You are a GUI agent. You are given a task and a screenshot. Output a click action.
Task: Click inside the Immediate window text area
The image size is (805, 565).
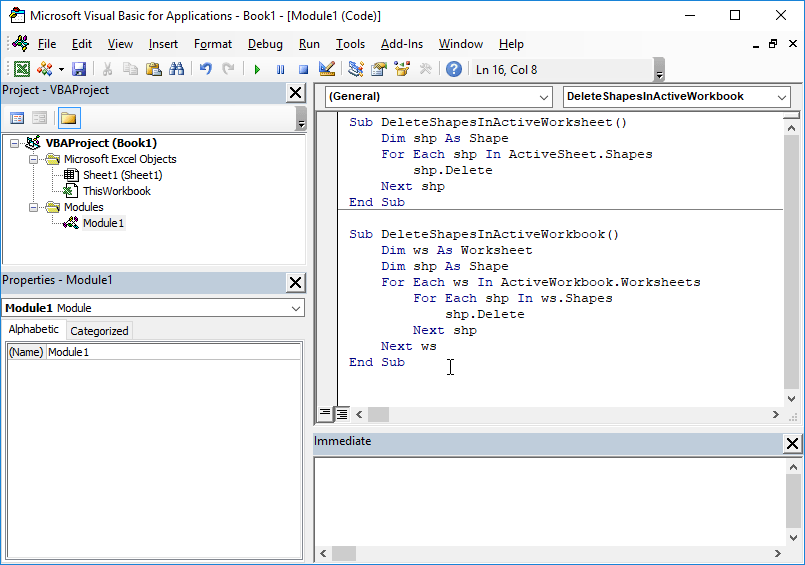(549, 501)
